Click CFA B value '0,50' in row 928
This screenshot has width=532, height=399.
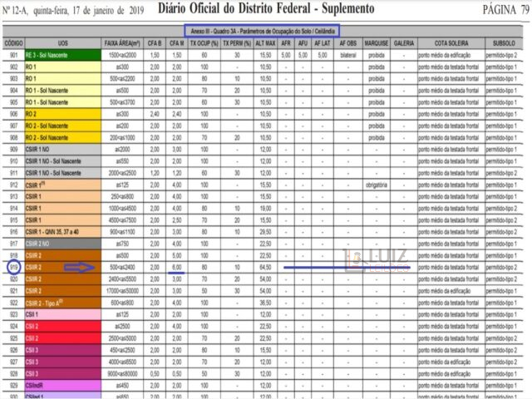[x=155, y=373]
